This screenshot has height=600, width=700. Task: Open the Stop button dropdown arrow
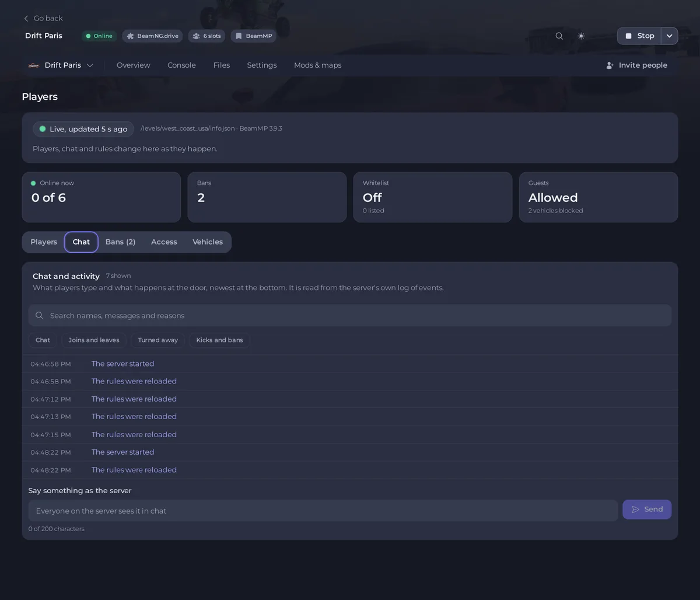pyautogui.click(x=669, y=36)
